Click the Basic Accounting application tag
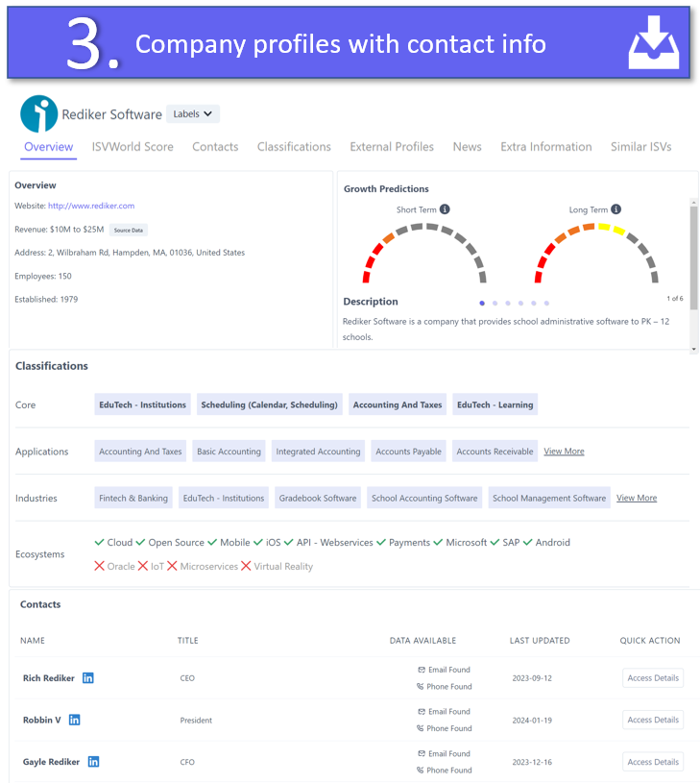 click(x=229, y=451)
